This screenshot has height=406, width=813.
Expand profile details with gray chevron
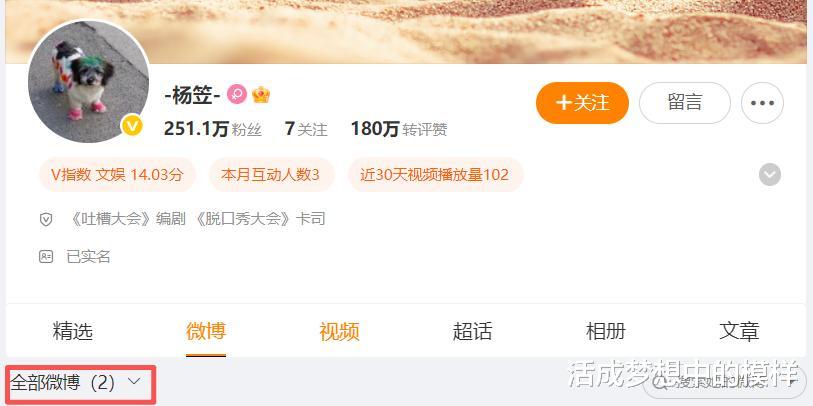[770, 175]
